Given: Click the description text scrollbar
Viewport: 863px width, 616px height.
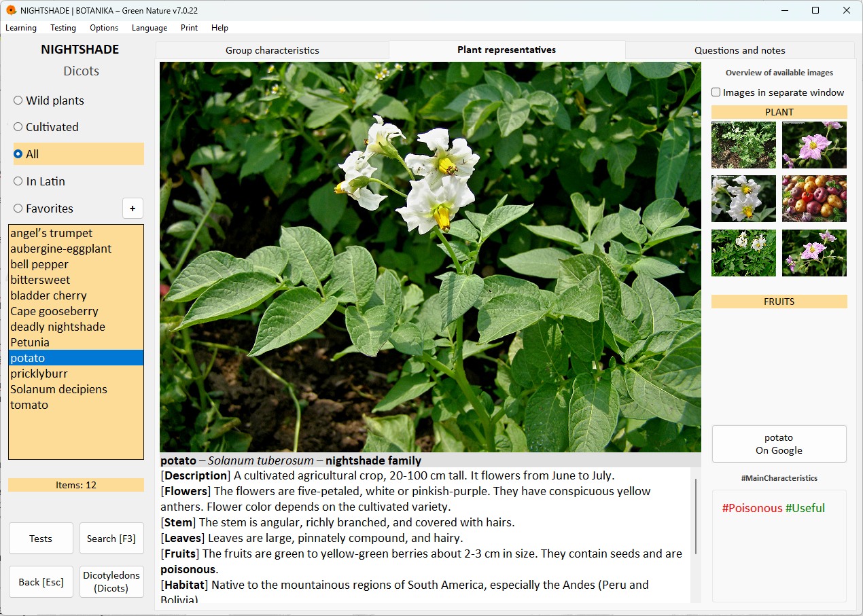Looking at the screenshot, I should 695,516.
